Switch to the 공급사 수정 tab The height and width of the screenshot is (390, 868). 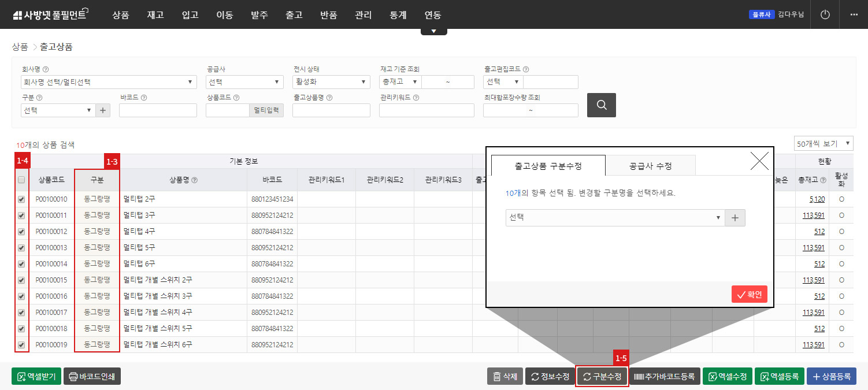[x=651, y=165]
